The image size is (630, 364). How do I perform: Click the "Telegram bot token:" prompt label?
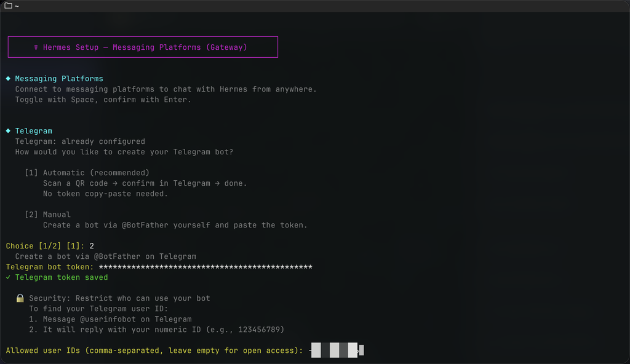(x=50, y=267)
